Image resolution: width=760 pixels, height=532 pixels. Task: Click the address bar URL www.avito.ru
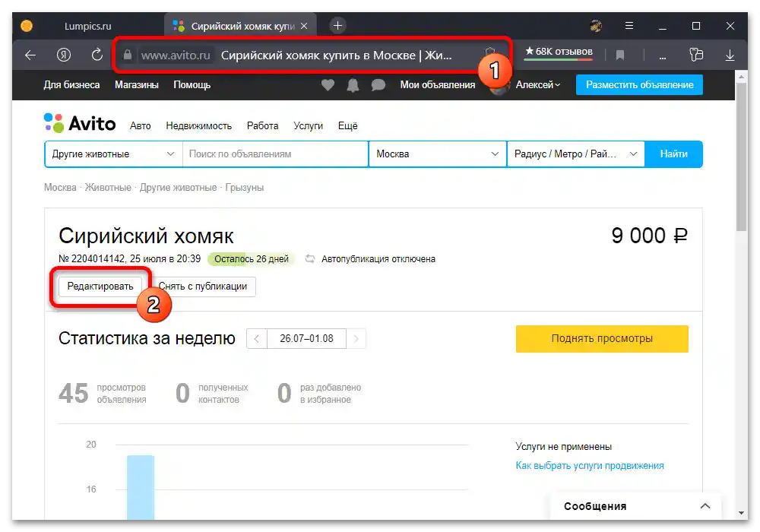[176, 55]
